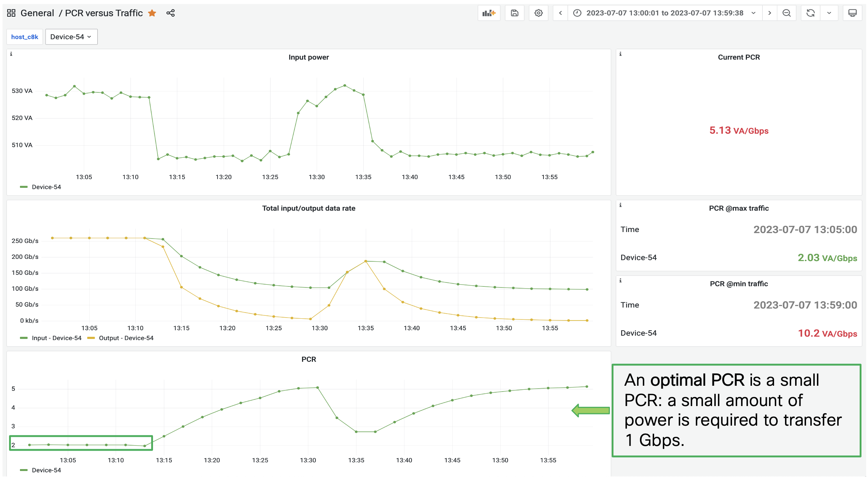Expand the Device-54 variable dropdown

pos(71,37)
